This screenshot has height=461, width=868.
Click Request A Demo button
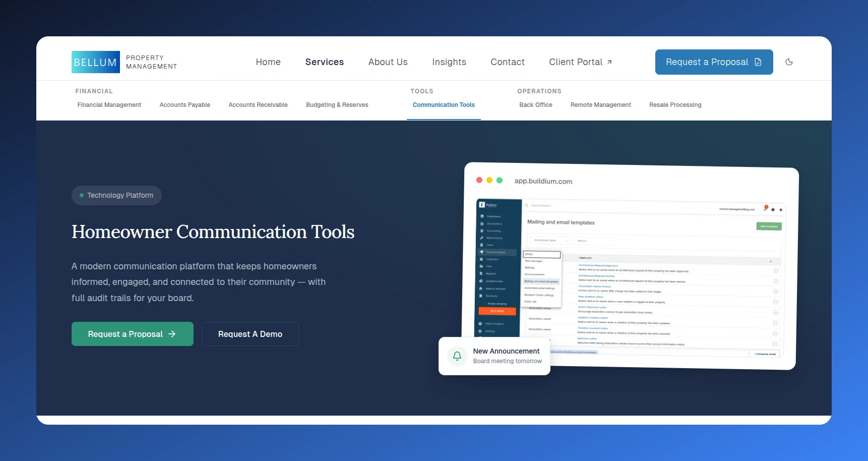[x=250, y=334]
